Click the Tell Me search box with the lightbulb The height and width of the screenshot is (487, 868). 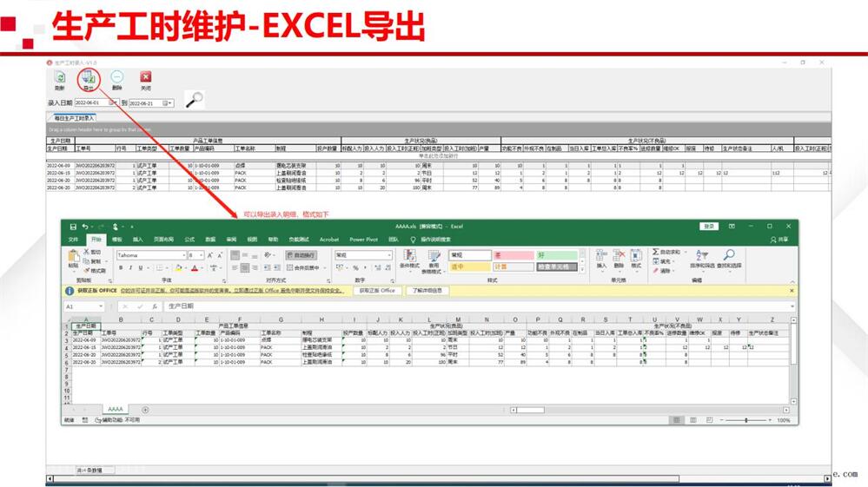(x=431, y=240)
